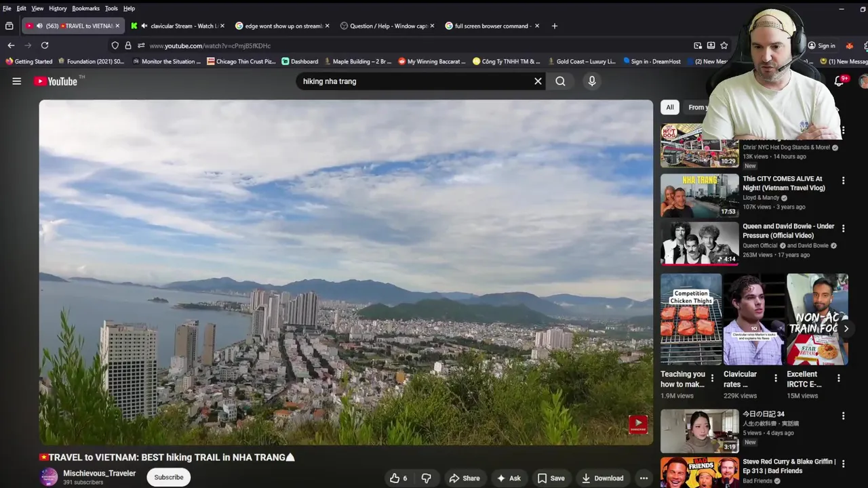Close the 'full screen browser command' tab

click(x=537, y=26)
